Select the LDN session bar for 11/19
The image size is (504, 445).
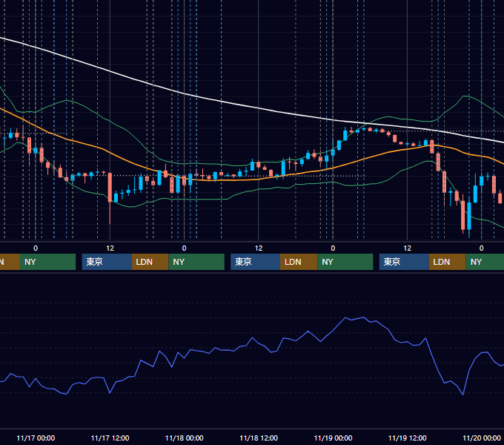tap(448, 262)
